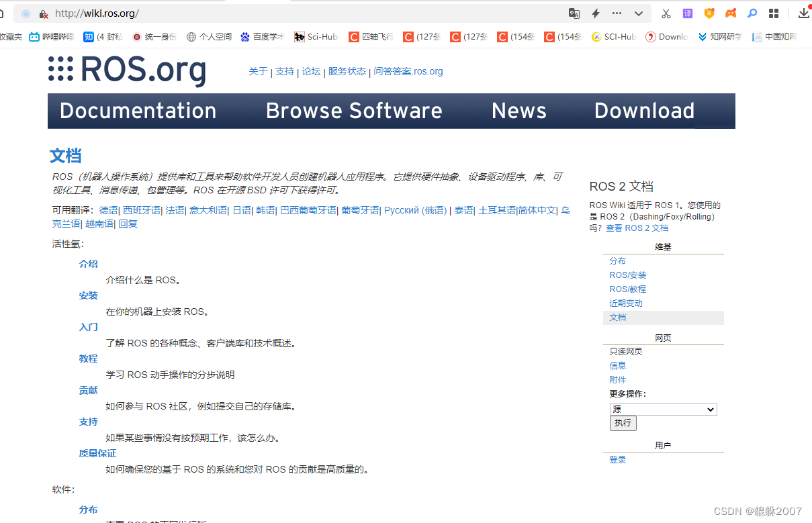Click inside the address bar
The width and height of the screenshot is (812, 523).
[x=201, y=13]
